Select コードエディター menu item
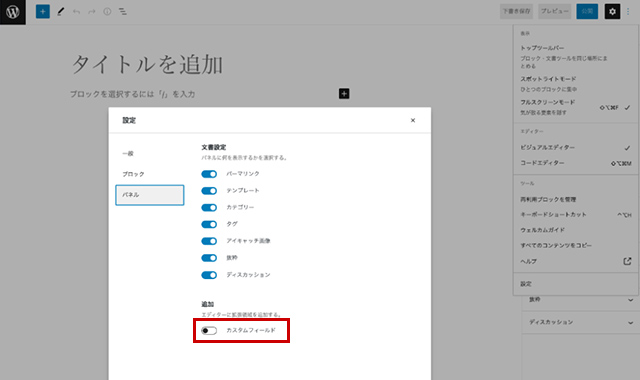This screenshot has width=640, height=380. (x=576, y=163)
